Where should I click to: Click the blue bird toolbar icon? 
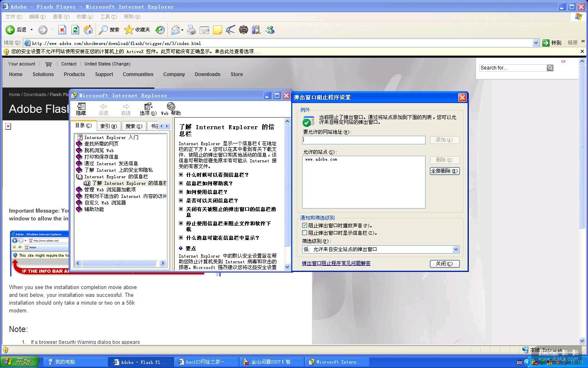point(231,30)
